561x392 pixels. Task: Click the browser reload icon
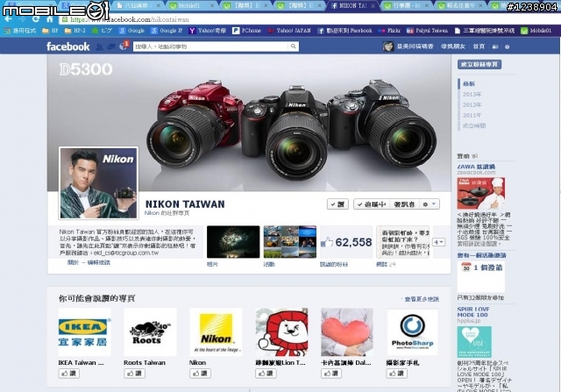[35, 19]
